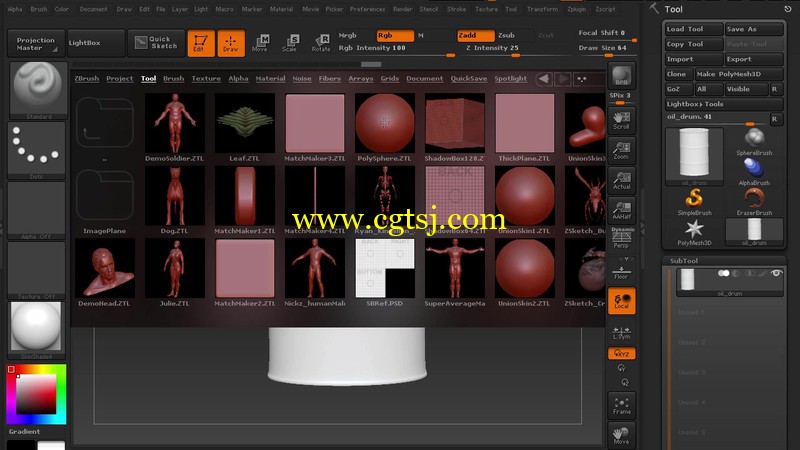This screenshot has width=800, height=450.
Task: Open the Transform menu
Action: pyautogui.click(x=542, y=9)
